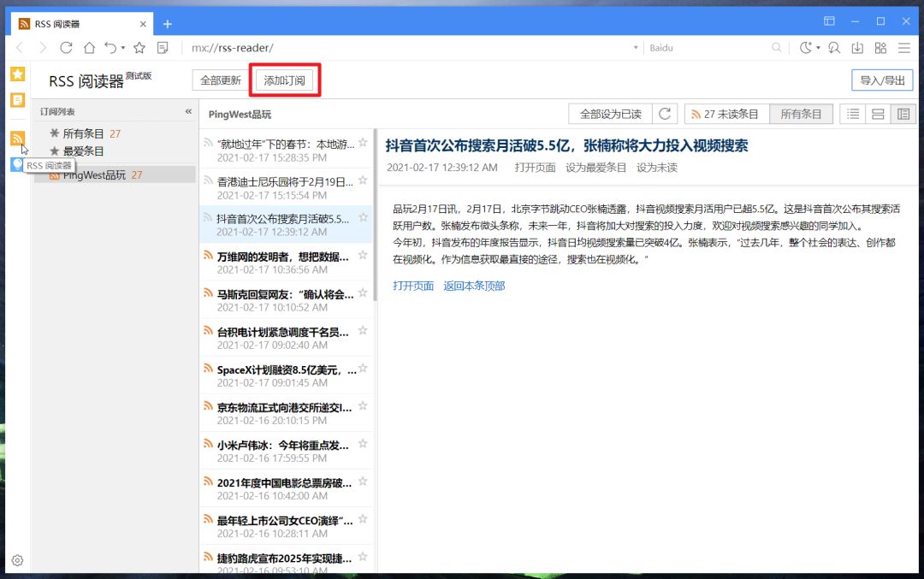Open 2021年度中国电影总票房 article
The width and height of the screenshot is (924, 579).
point(286,488)
